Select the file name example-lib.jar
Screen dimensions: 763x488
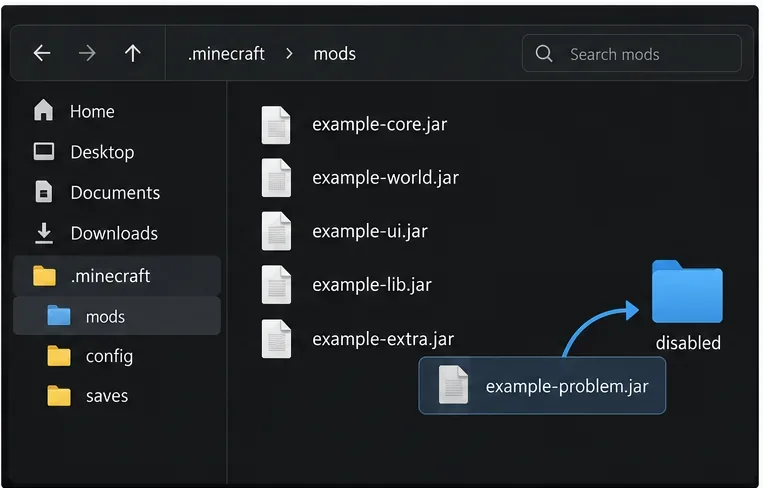click(372, 285)
